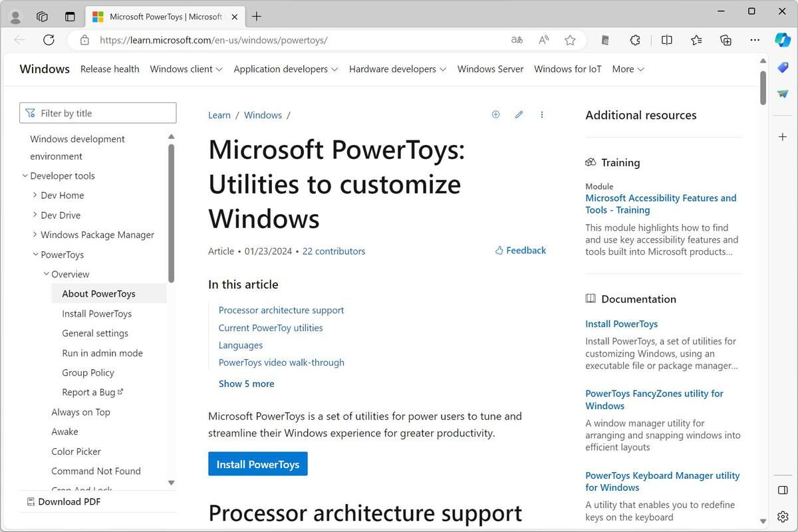Click the Feedback link

521,251
